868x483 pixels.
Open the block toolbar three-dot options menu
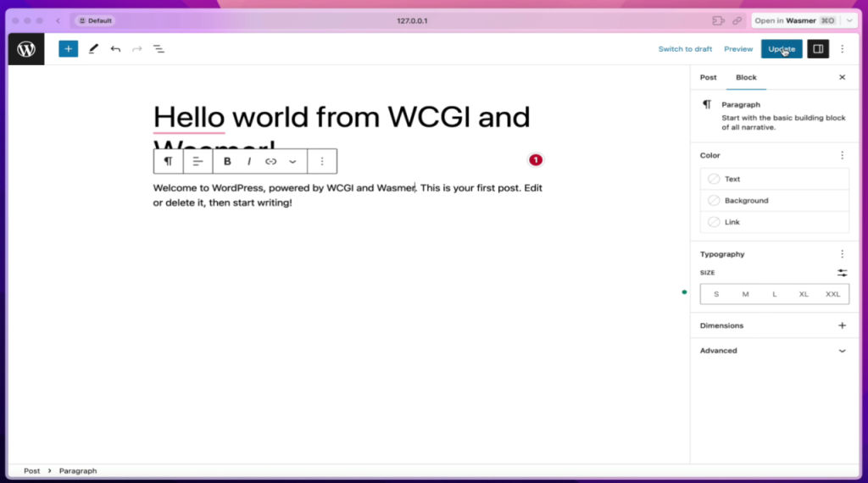click(322, 161)
